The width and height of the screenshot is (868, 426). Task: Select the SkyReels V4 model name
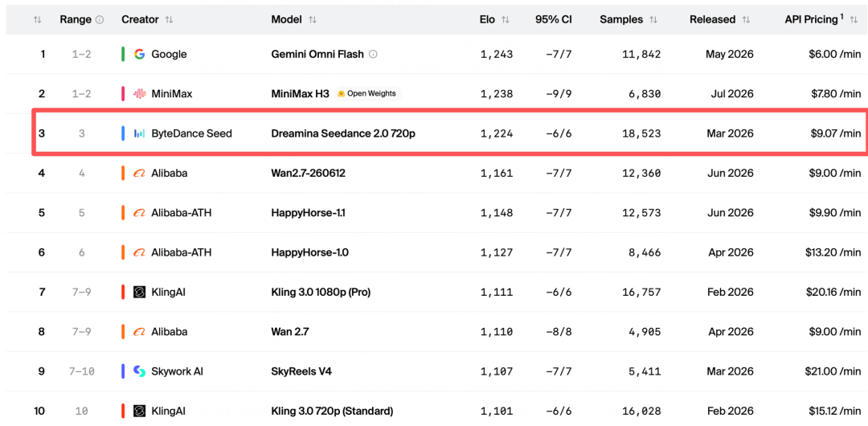coord(301,371)
